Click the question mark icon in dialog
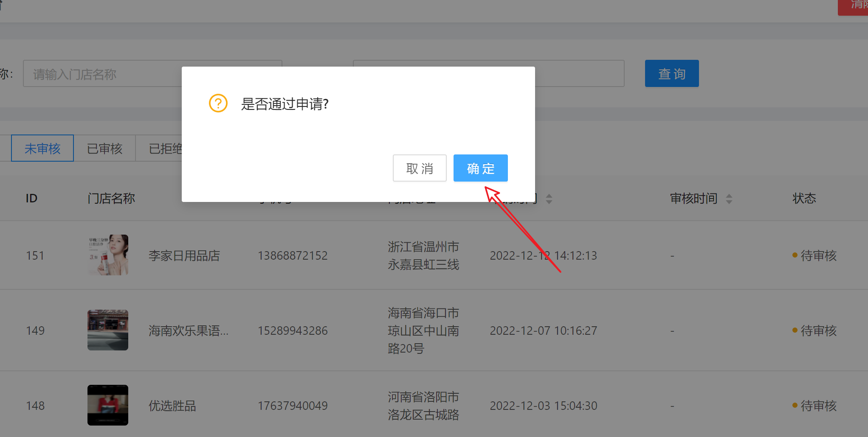The height and width of the screenshot is (437, 868). coord(218,103)
